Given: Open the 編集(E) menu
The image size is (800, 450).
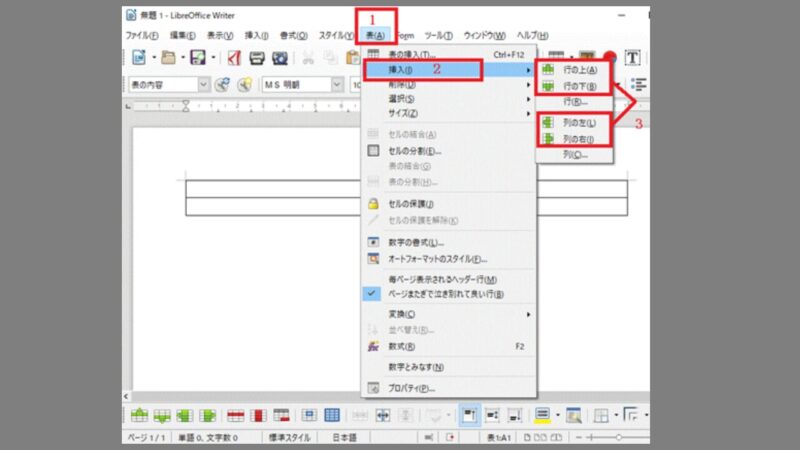Looking at the screenshot, I should point(183,35).
